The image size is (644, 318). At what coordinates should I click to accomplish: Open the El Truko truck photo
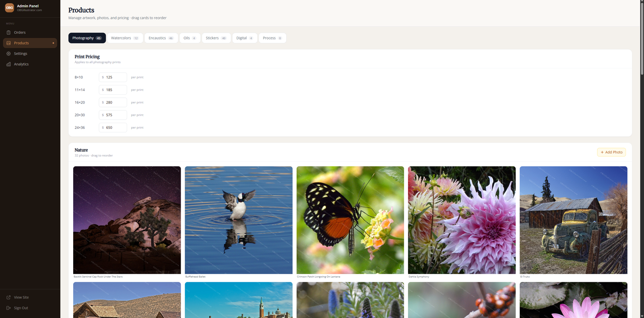point(574,220)
